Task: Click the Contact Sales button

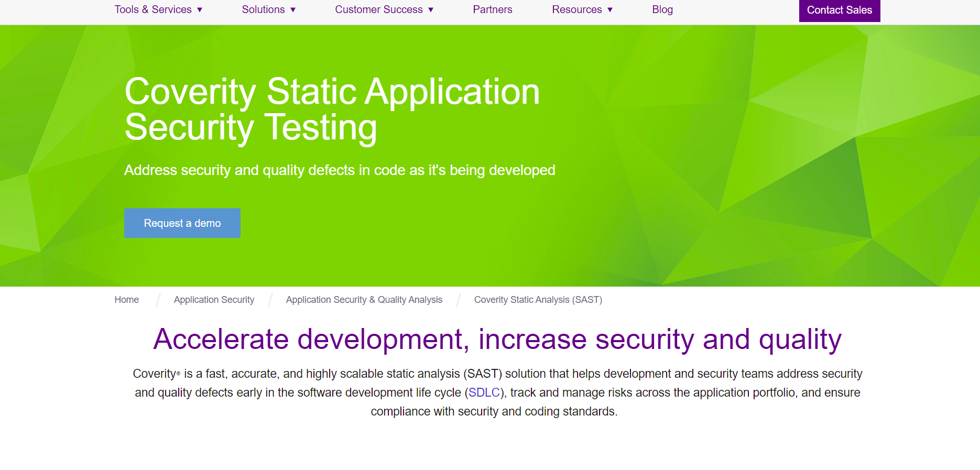Action: click(x=839, y=10)
